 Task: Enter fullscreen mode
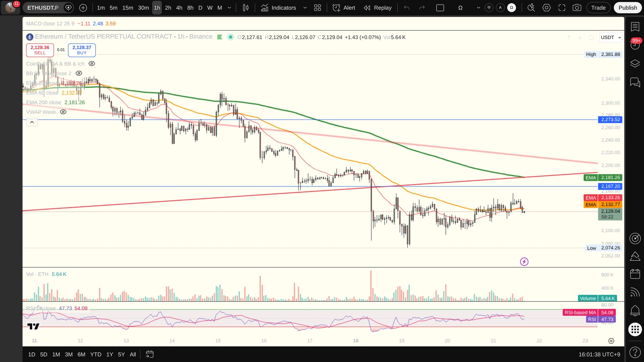tap(562, 8)
